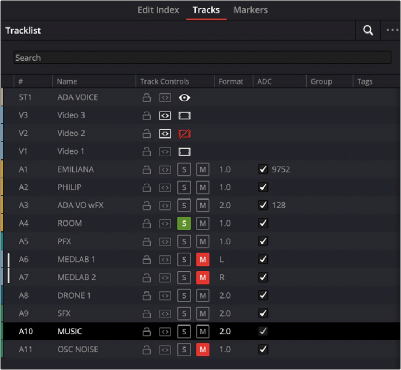
Task: Click the search magnifier icon in Tracklist header
Action: click(x=368, y=30)
